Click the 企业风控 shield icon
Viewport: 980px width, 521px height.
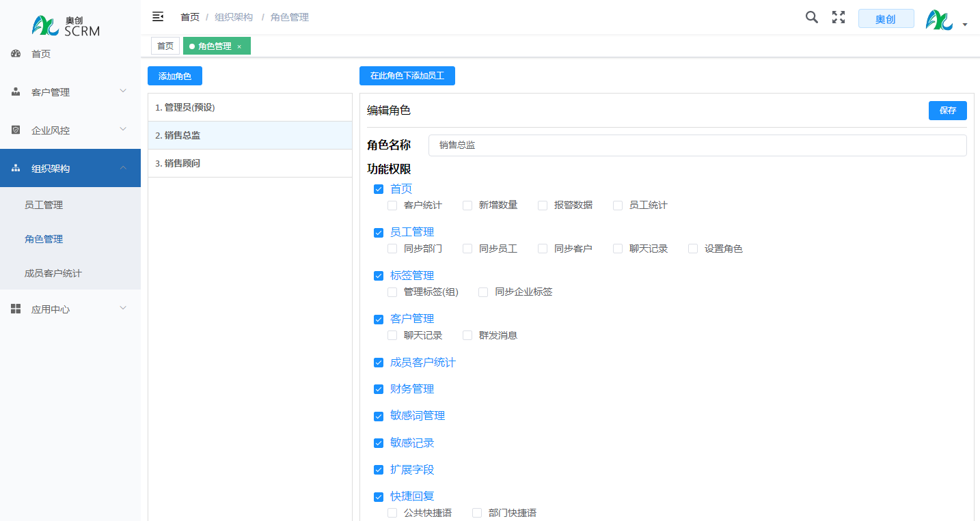16,130
